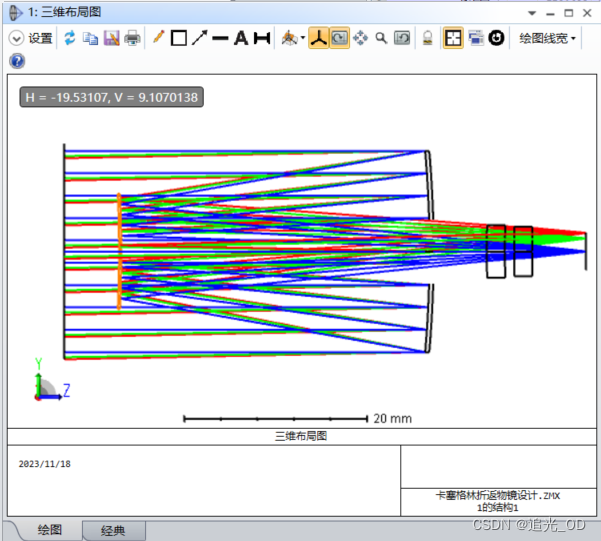
Task: Refresh the 3D layout plot
Action: tap(69, 38)
